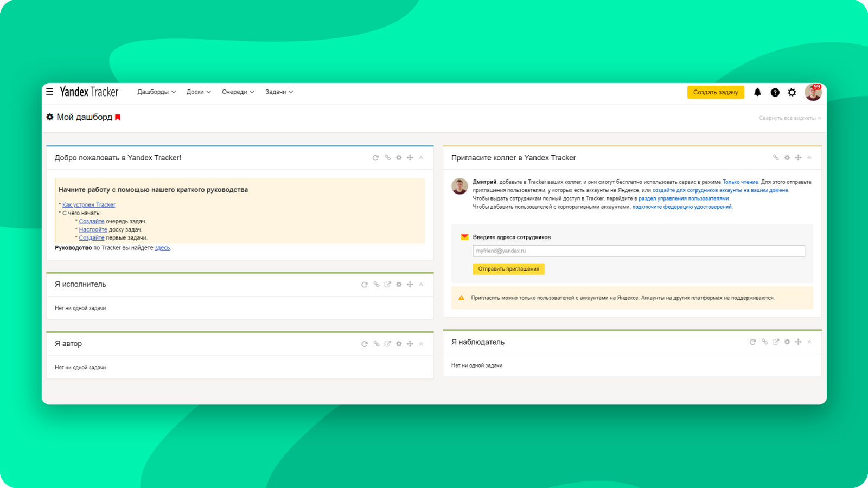Copy link of Я исполнитель widget

[376, 285]
